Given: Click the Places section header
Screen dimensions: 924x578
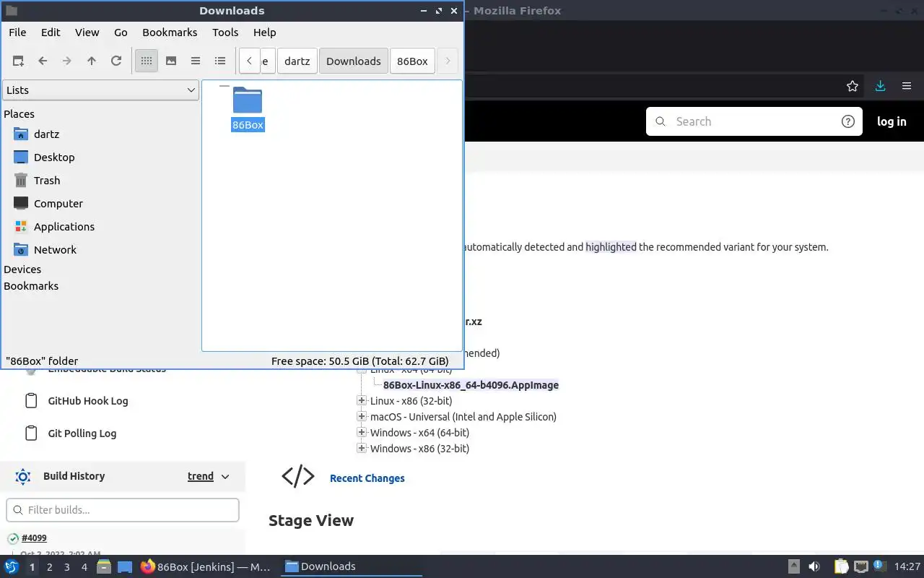Looking at the screenshot, I should point(19,113).
